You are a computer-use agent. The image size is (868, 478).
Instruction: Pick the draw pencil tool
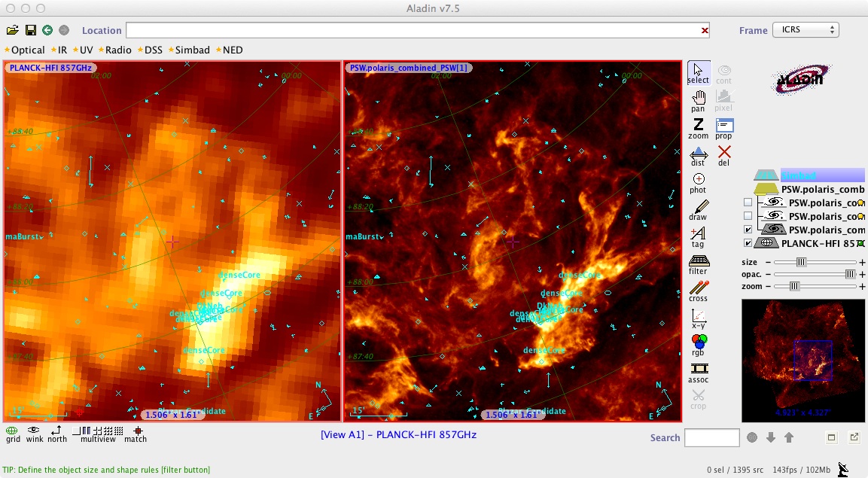tap(698, 209)
